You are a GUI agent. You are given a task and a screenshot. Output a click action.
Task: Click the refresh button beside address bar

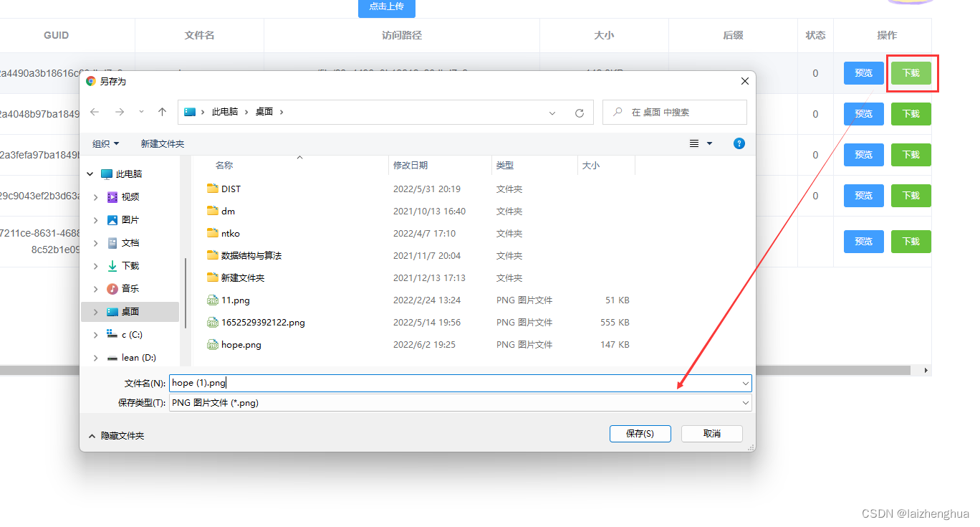coord(580,113)
